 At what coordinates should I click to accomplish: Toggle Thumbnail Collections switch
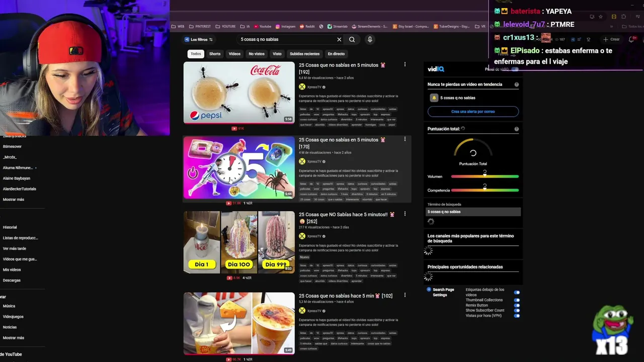pyautogui.click(x=517, y=300)
